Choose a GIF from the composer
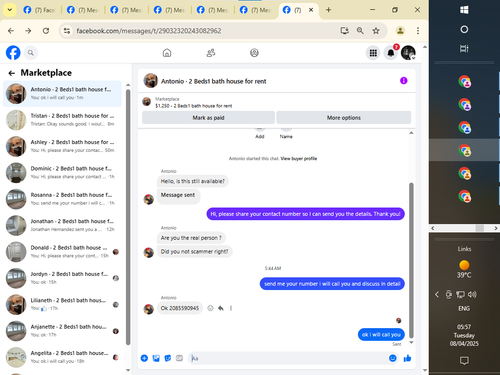Viewport: 500px width, 375px height. click(x=179, y=358)
